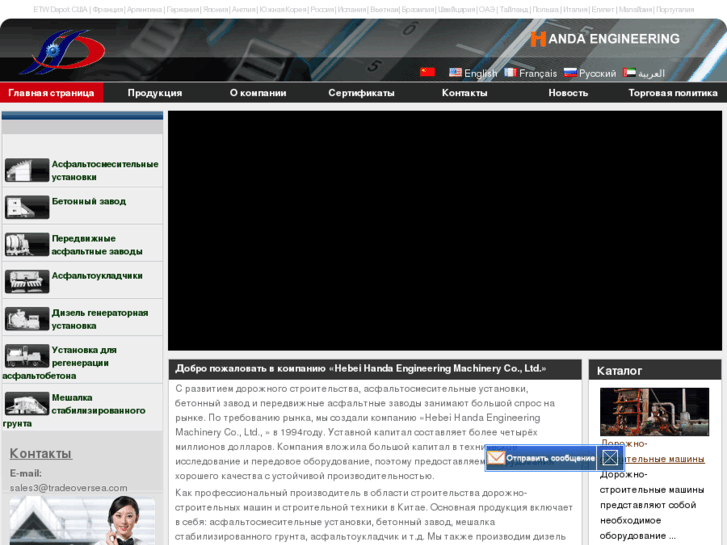Click the sales3@tradeoversea.com email
The height and width of the screenshot is (545, 727).
coord(69,487)
